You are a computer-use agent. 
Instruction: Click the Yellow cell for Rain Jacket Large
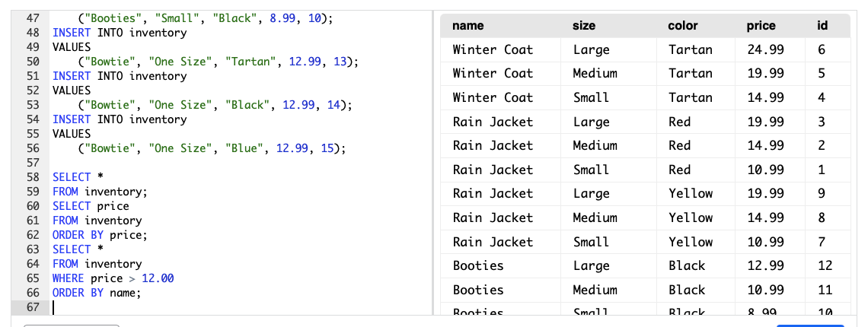pyautogui.click(x=690, y=193)
